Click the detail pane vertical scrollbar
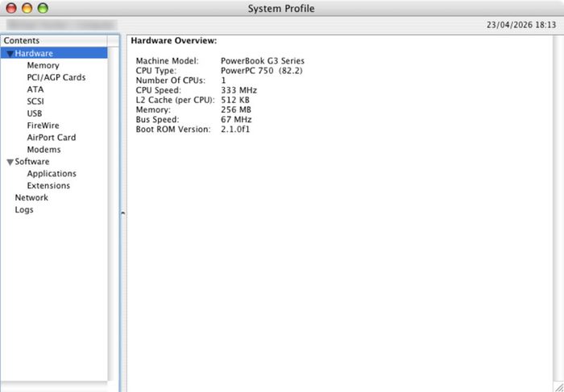Screen dimensions: 564x392 [x=558, y=208]
